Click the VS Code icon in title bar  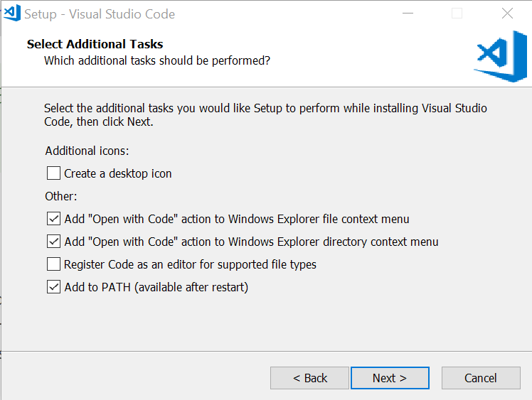click(x=11, y=13)
